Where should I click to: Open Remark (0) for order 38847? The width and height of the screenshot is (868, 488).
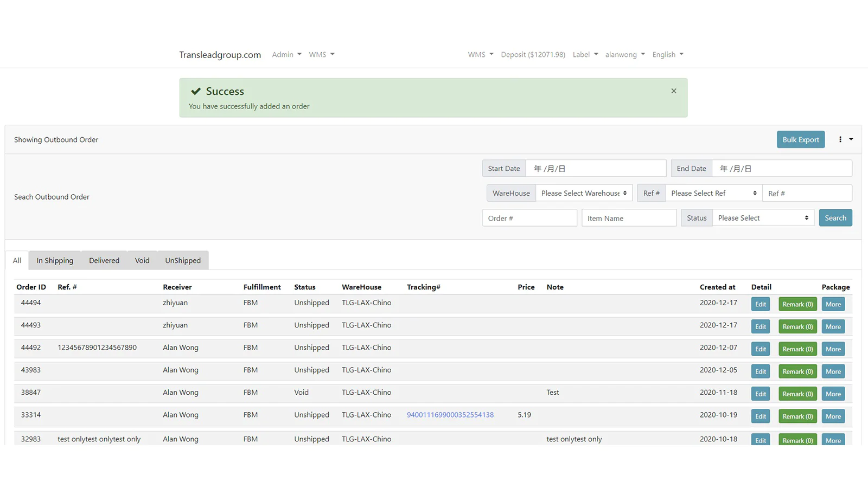797,394
